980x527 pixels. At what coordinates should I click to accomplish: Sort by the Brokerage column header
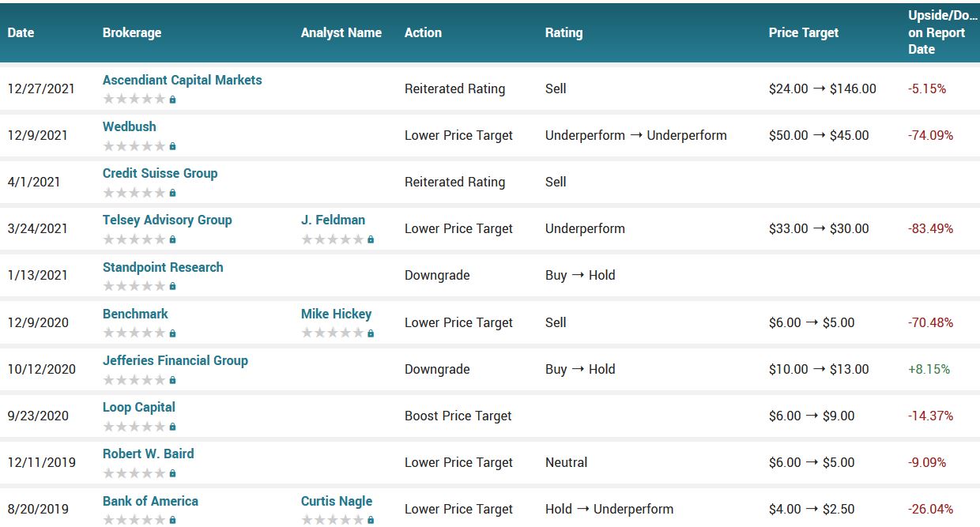pyautogui.click(x=132, y=33)
